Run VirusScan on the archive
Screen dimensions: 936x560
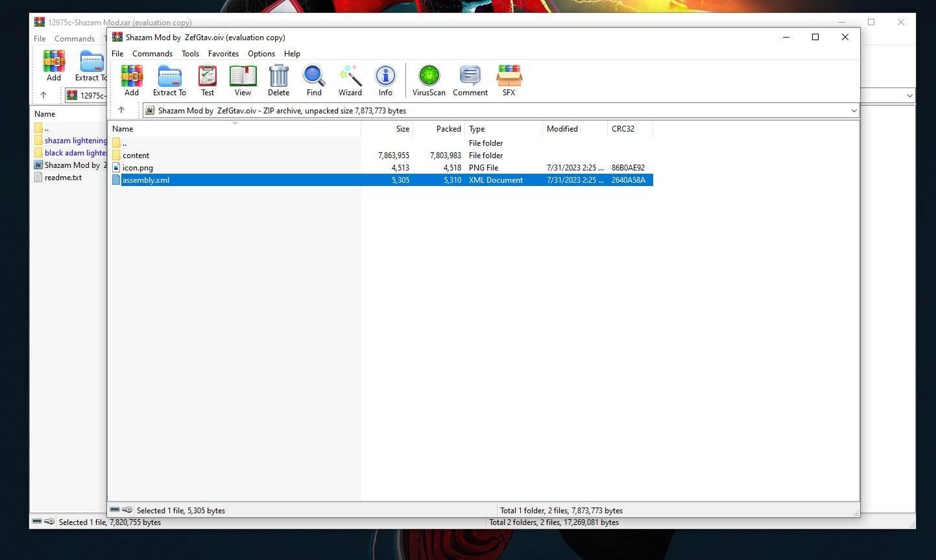(428, 78)
